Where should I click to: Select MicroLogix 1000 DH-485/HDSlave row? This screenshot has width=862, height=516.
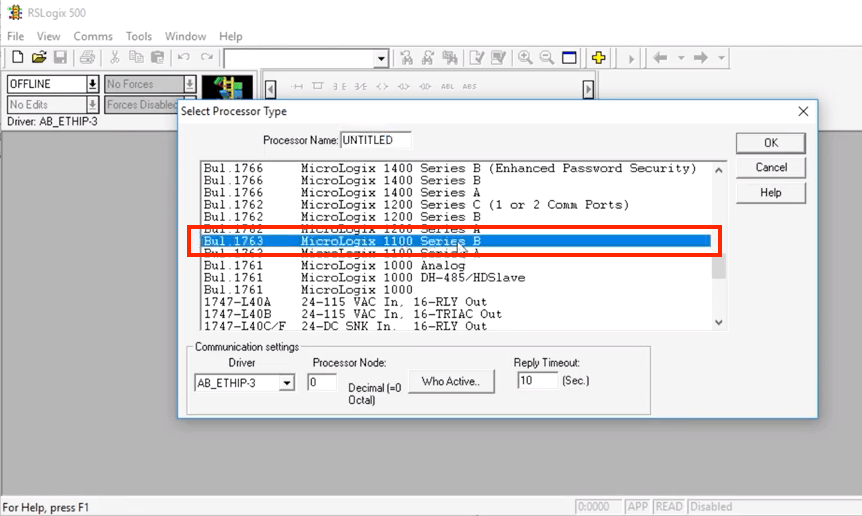456,278
